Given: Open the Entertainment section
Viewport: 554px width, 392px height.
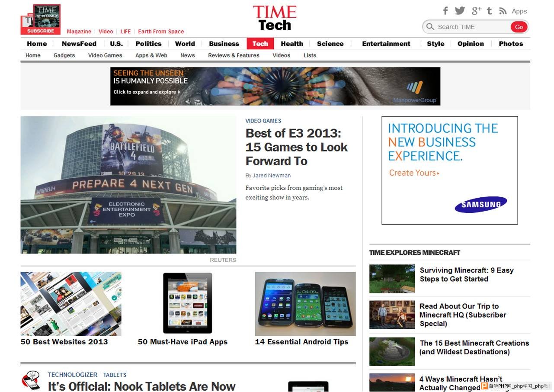Looking at the screenshot, I should click(x=386, y=44).
